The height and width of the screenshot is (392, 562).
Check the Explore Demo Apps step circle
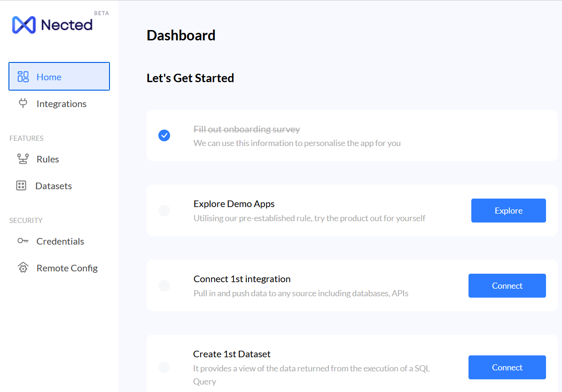click(164, 210)
